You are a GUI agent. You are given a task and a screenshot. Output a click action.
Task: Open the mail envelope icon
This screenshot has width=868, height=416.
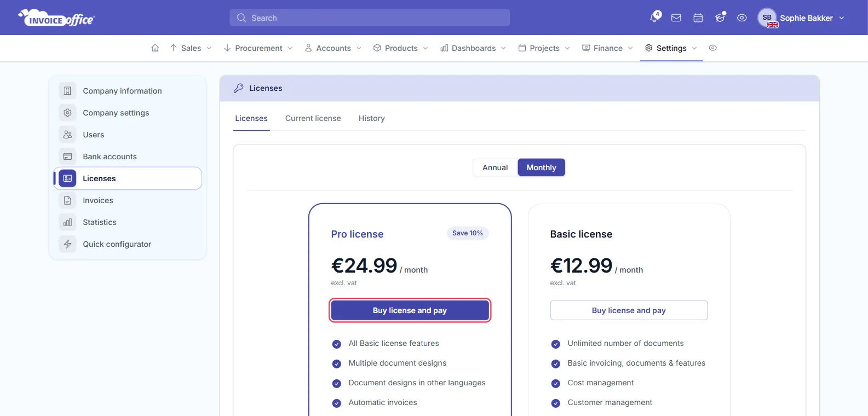pyautogui.click(x=676, y=18)
